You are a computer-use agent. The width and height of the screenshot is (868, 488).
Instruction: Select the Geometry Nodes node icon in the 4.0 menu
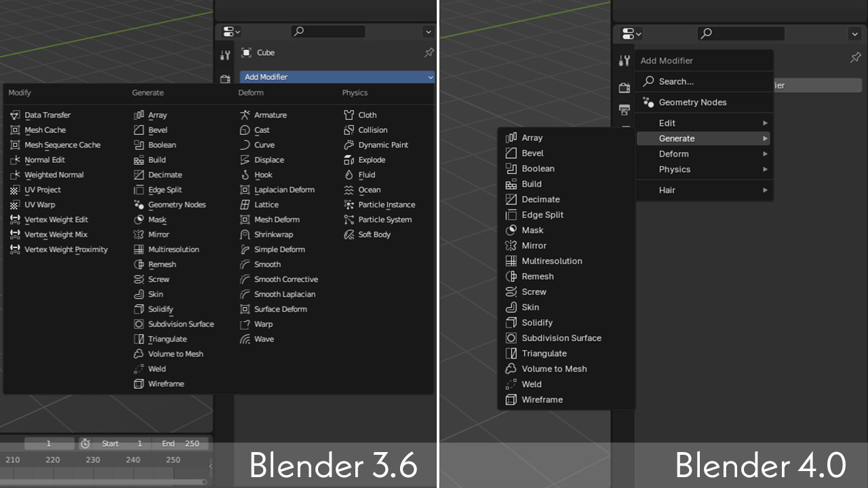(x=646, y=102)
